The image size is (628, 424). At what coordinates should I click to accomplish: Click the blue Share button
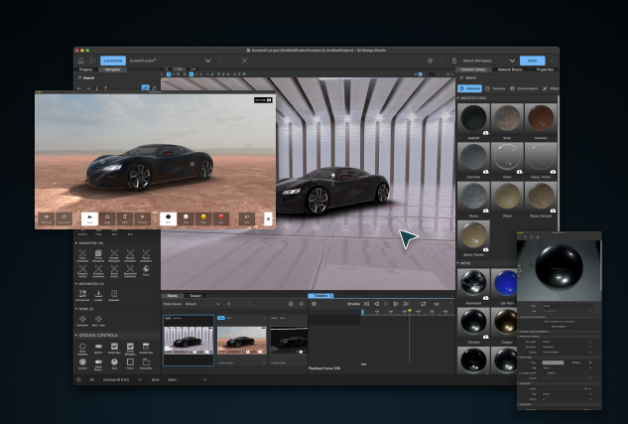click(x=533, y=60)
